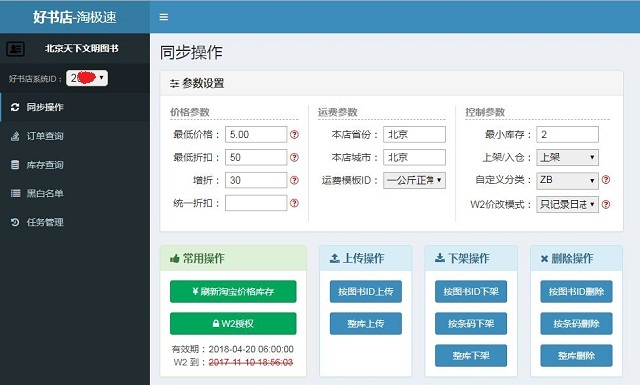Select 黑白名单 in sidebar menu
The height and width of the screenshot is (385, 640).
tap(75, 194)
